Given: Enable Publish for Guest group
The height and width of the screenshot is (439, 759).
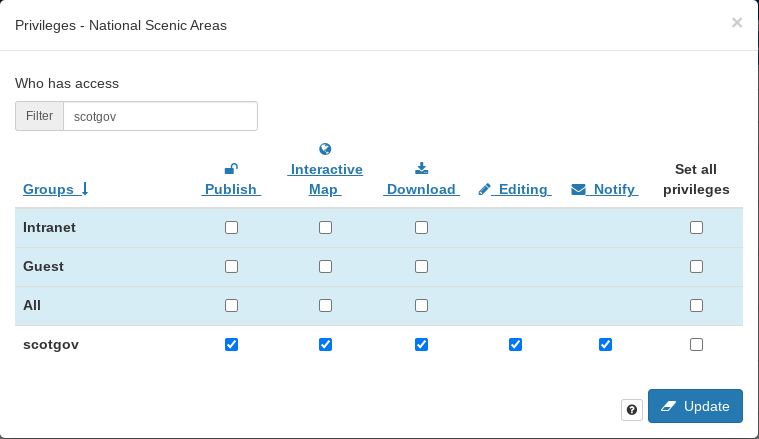Looking at the screenshot, I should [x=231, y=267].
